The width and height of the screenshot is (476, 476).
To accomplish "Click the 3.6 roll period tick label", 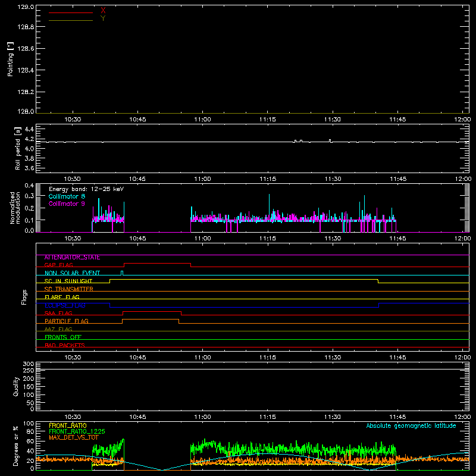I will [29, 168].
